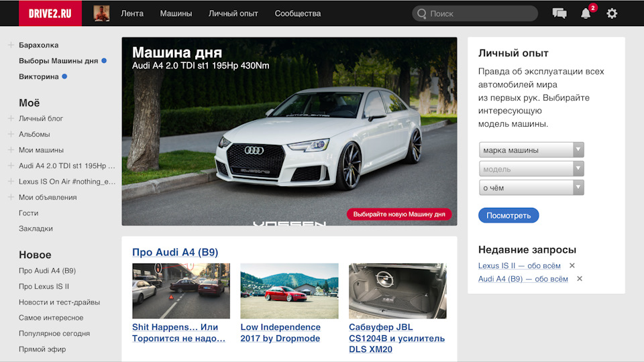Click the DRIVE2.RU logo
The image size is (644, 362).
click(50, 13)
